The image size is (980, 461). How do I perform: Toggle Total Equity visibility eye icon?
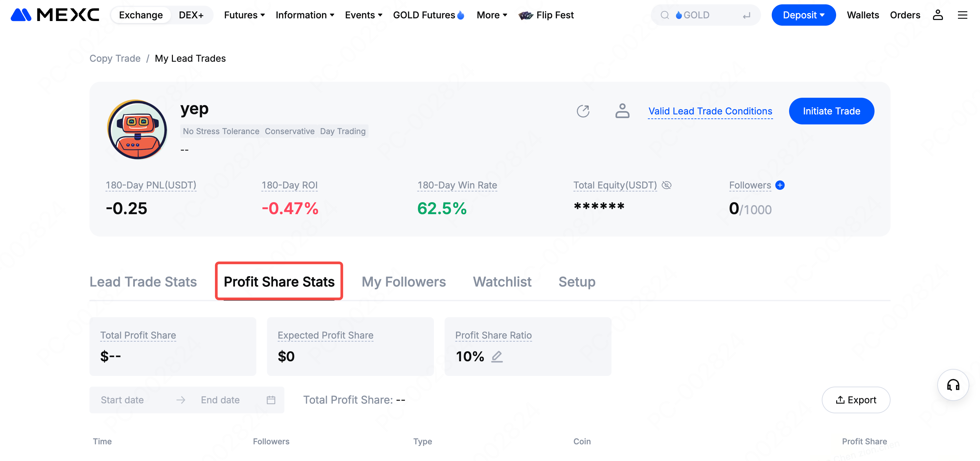pyautogui.click(x=667, y=185)
